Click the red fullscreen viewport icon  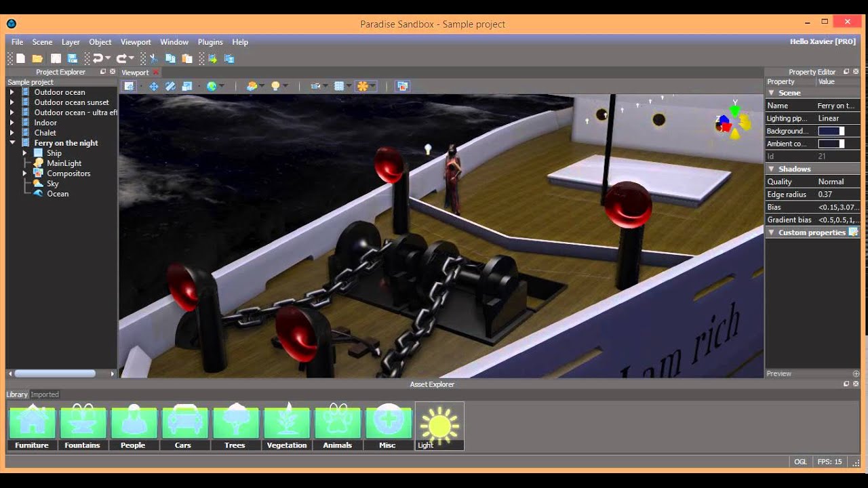click(403, 86)
